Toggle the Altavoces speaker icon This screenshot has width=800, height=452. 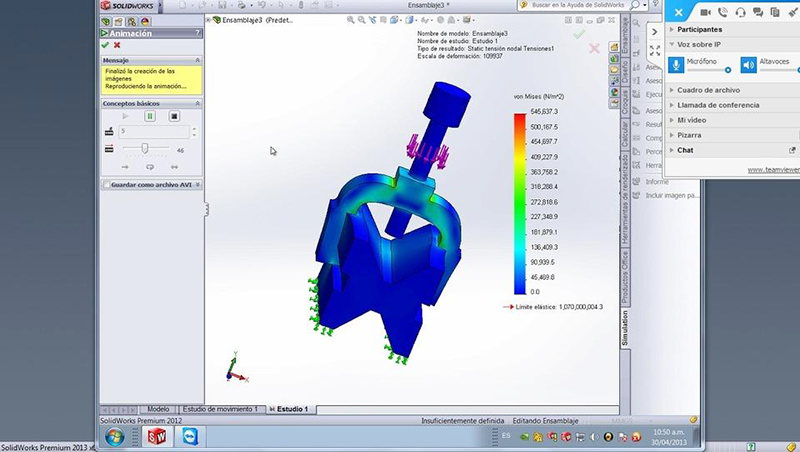[x=749, y=65]
